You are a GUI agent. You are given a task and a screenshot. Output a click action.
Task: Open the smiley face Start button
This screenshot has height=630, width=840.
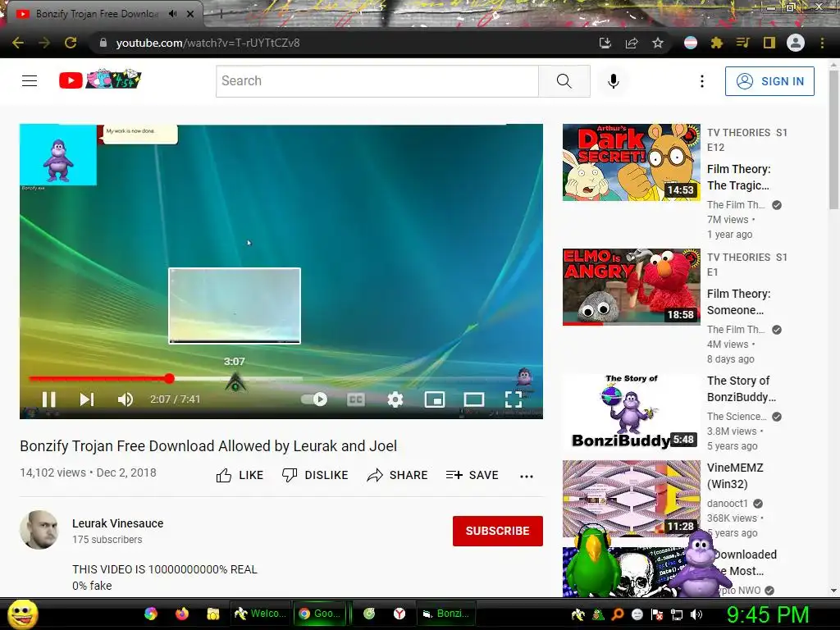(22, 614)
